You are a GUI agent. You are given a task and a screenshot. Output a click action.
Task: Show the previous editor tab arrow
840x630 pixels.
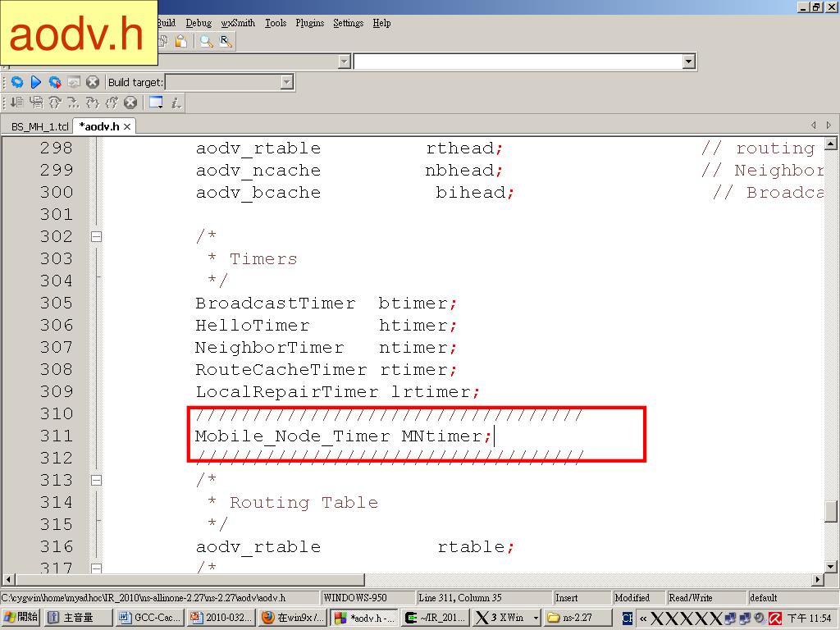[x=813, y=126]
